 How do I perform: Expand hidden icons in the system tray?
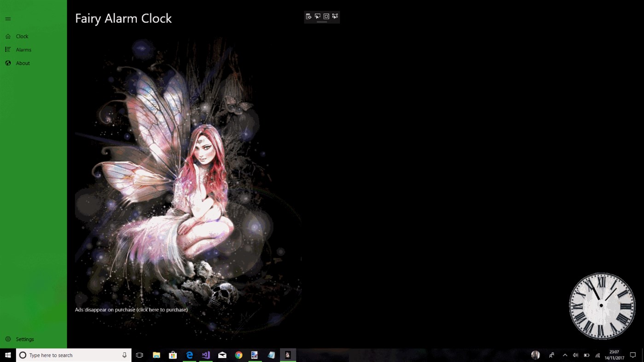click(565, 355)
